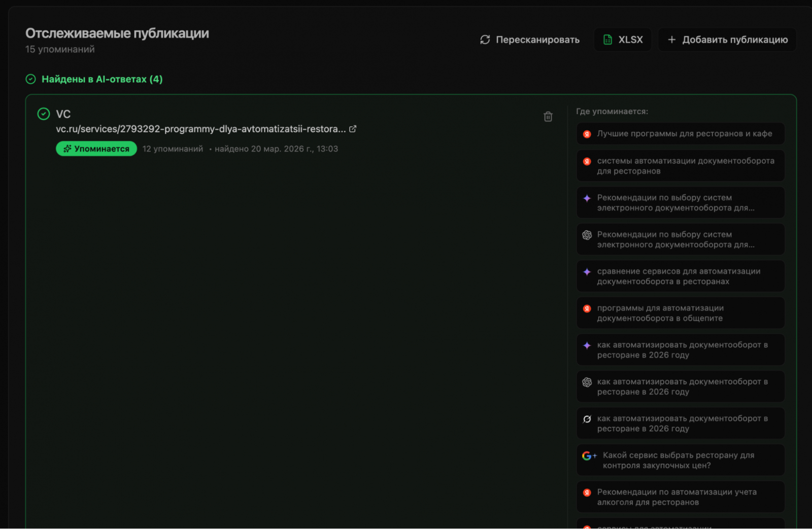Click the XLSX file export icon
The width and height of the screenshot is (812, 529).
coord(607,40)
